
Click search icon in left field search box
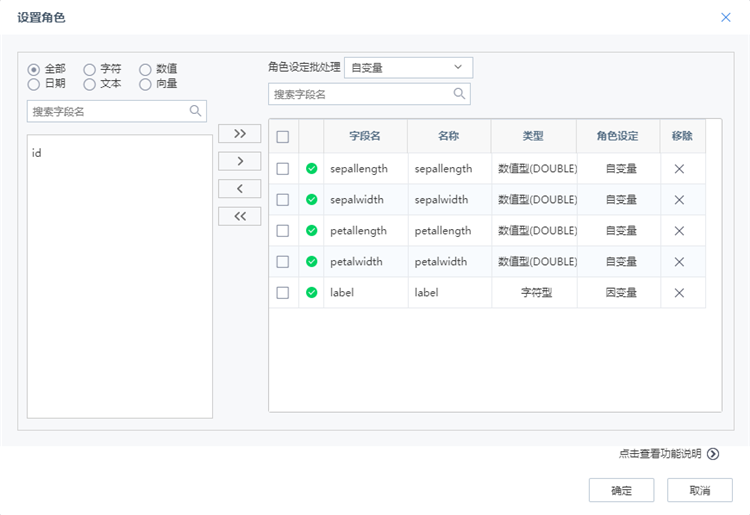click(x=195, y=112)
